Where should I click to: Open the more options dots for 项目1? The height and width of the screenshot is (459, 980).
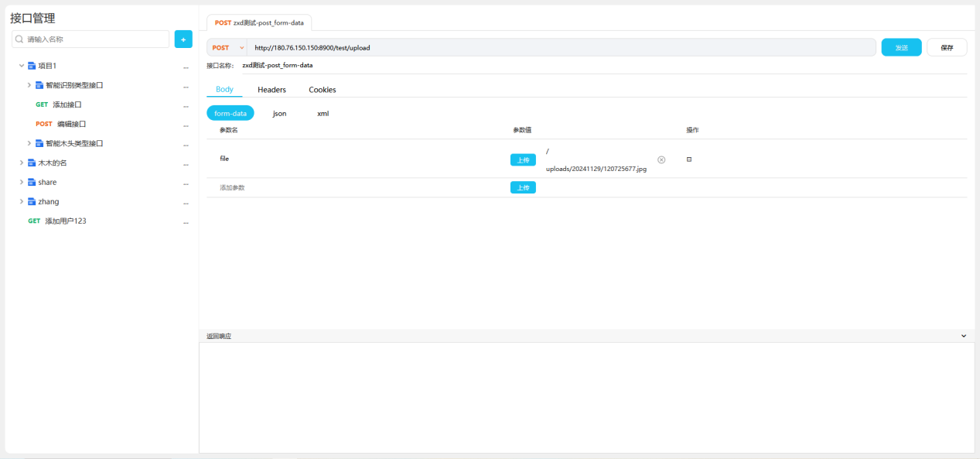[x=186, y=67]
